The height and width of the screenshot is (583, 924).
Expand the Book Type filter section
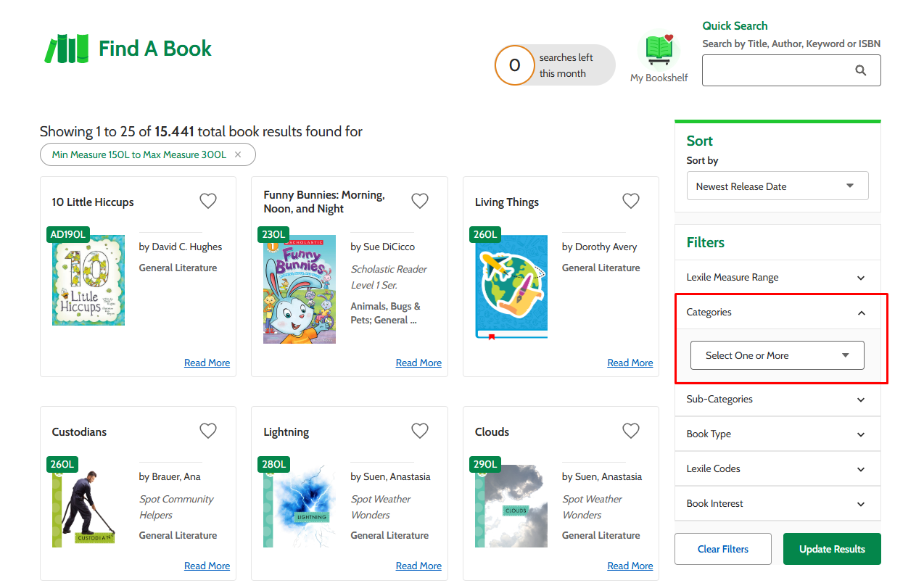tap(777, 434)
